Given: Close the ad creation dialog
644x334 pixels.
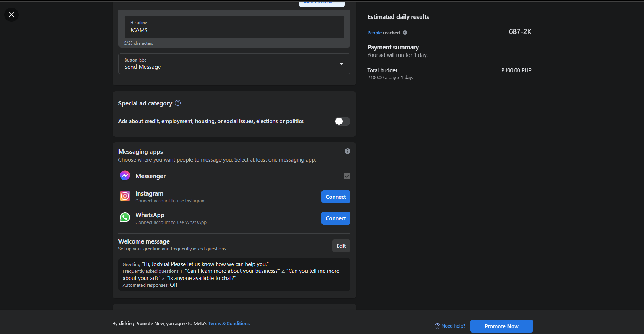Looking at the screenshot, I should click(11, 15).
